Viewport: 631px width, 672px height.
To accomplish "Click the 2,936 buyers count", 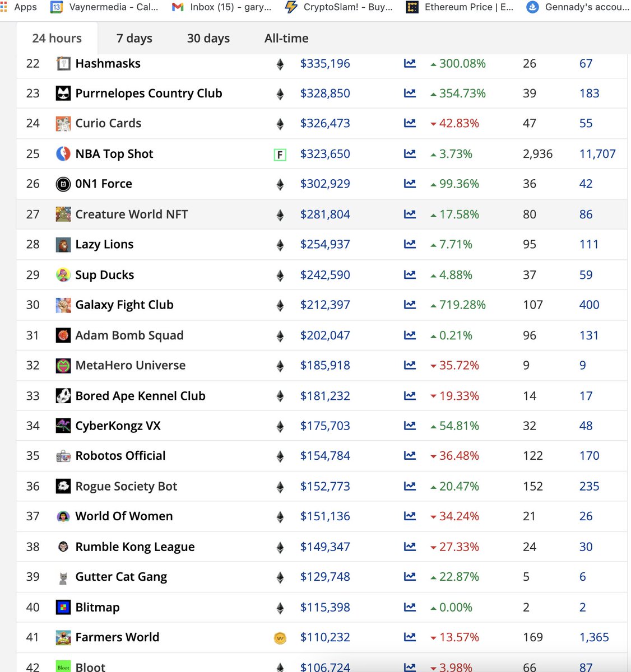I will pos(537,154).
